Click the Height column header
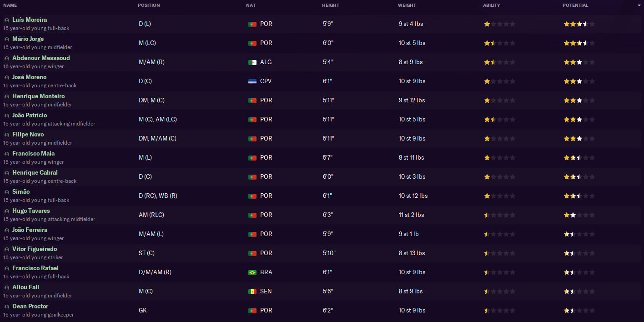This screenshot has width=644, height=322. (x=331, y=5)
